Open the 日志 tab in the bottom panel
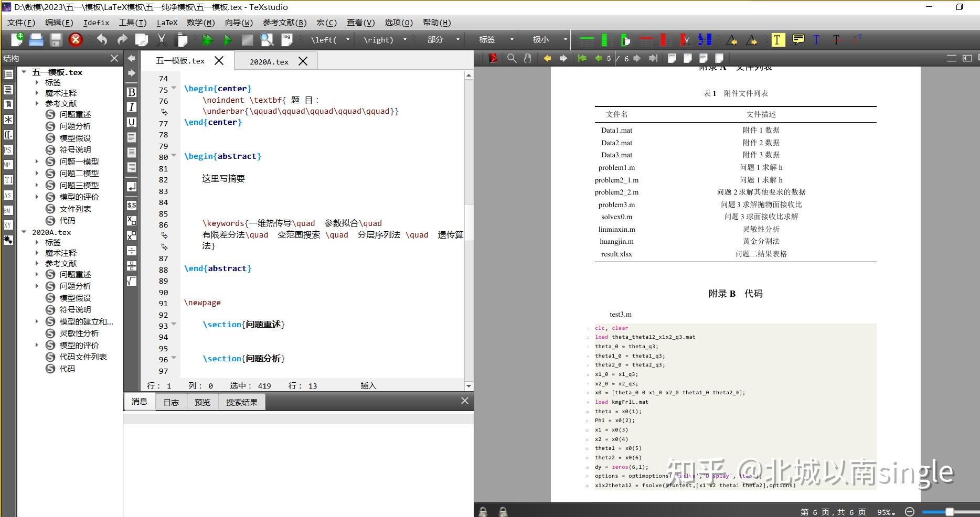 point(171,402)
